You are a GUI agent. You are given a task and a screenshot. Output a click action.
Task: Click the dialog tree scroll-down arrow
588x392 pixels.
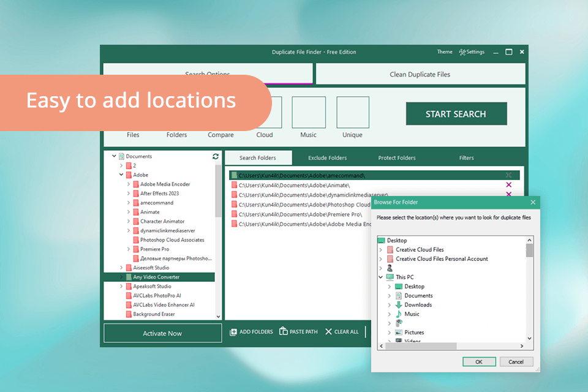(529, 338)
